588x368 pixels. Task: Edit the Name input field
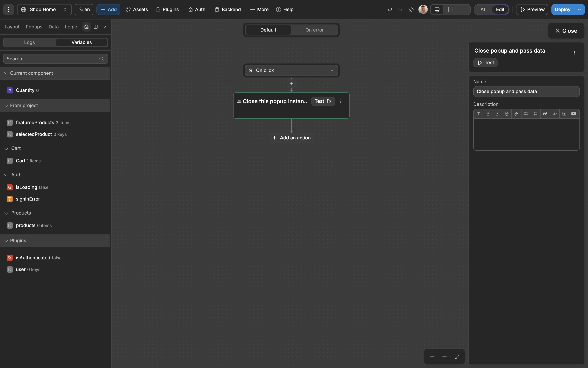(x=526, y=92)
